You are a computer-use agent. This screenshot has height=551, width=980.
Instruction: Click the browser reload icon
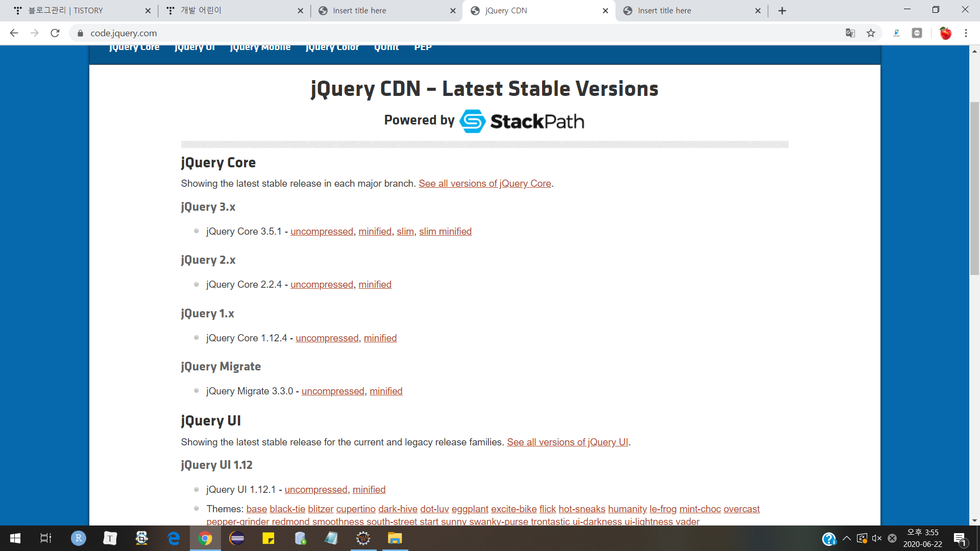(x=55, y=33)
